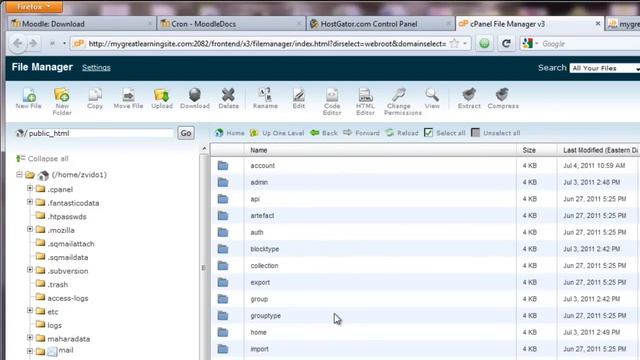The height and width of the screenshot is (360, 640).
Task: Select the .htpasswds folder in tree
Action: 67,217
